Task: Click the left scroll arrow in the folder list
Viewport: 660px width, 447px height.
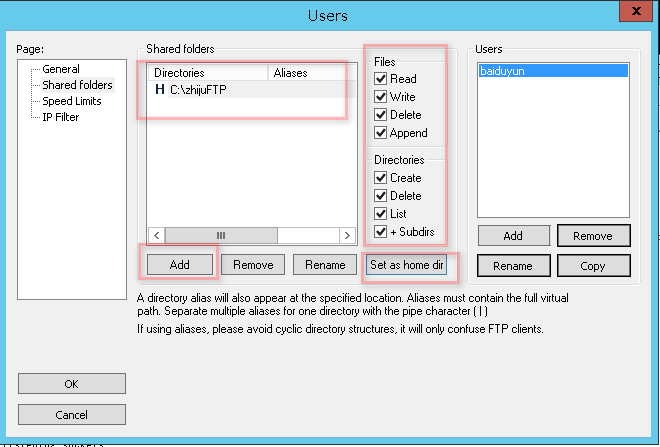Action: tap(157, 235)
